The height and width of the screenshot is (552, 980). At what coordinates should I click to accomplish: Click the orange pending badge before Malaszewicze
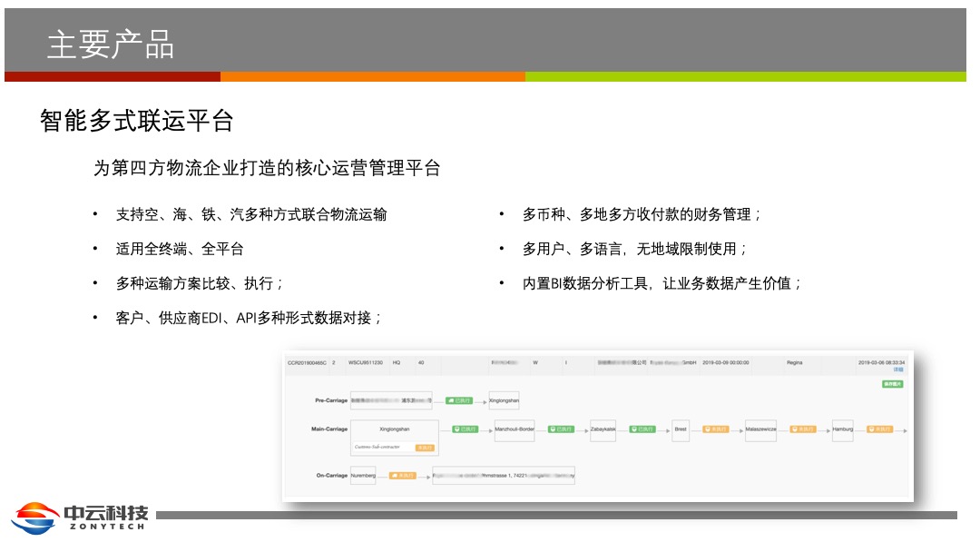tap(717, 429)
